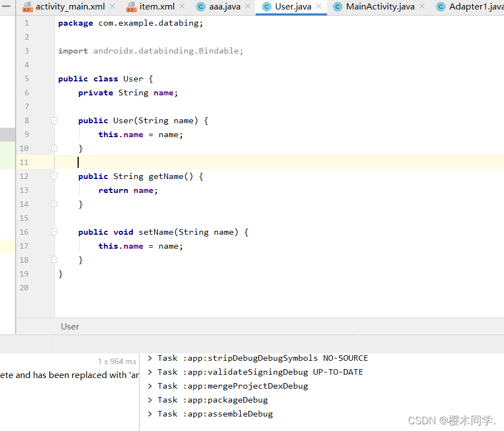Click the Java class icon on User.java tab
Viewport: 504px width, 431px height.
(x=266, y=7)
